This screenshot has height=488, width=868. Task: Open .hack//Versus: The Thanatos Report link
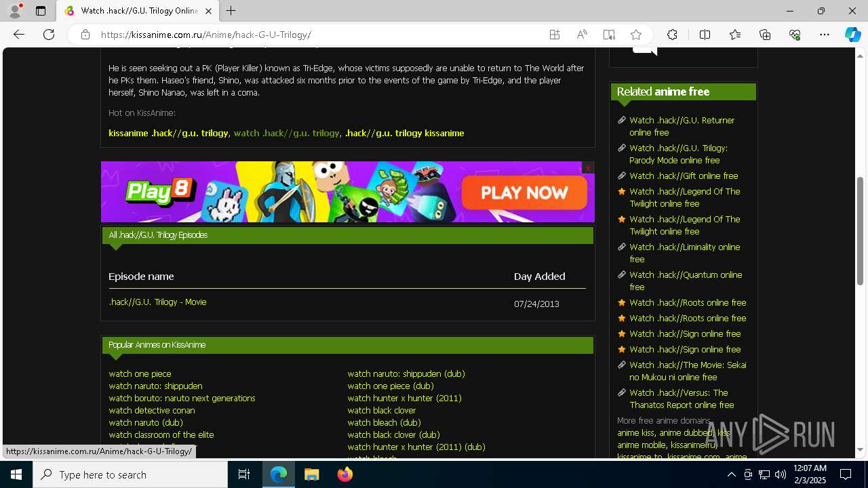pyautogui.click(x=682, y=399)
